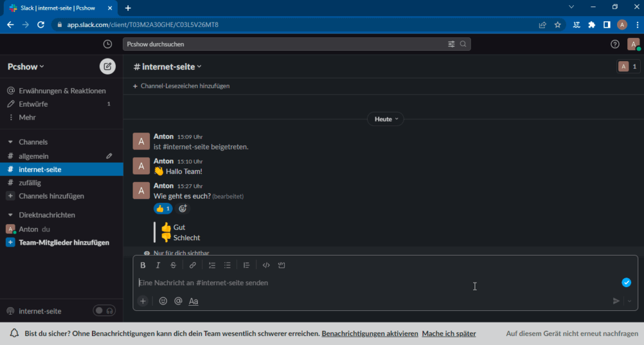
Task: Open a new browser tab
Action: (x=128, y=8)
